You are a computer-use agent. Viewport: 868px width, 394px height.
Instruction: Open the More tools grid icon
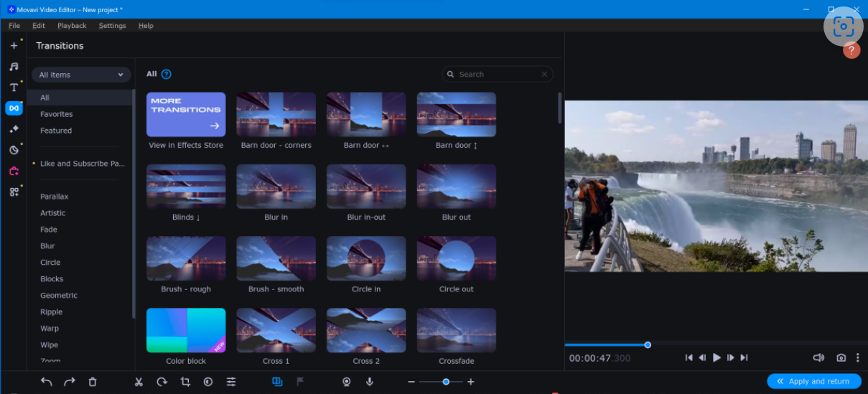[14, 192]
